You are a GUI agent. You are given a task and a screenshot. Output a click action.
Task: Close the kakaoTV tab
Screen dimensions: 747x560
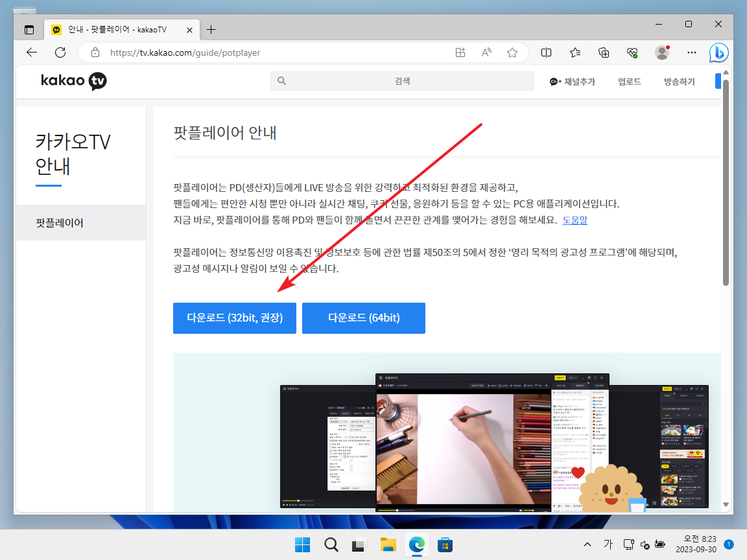tap(189, 30)
